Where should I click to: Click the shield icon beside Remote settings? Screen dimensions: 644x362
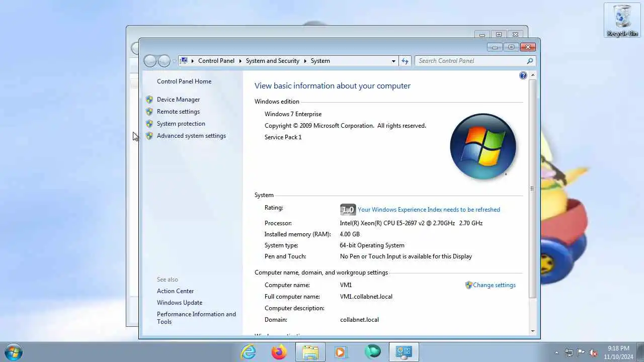tap(149, 112)
